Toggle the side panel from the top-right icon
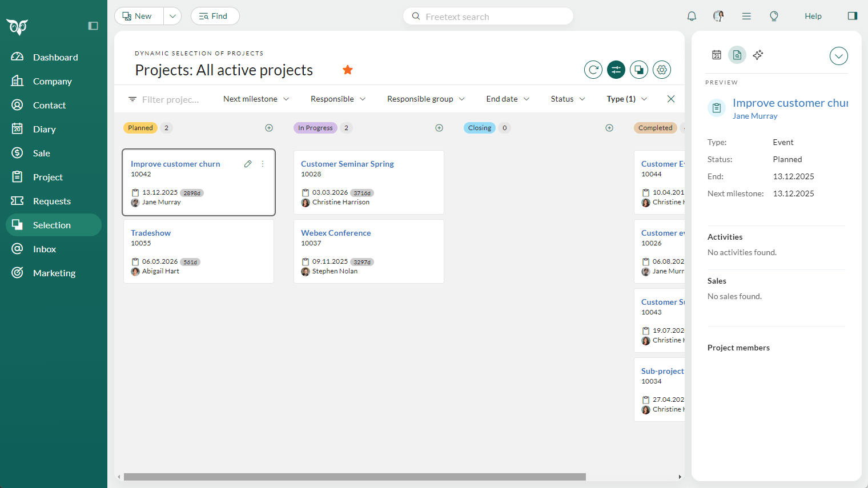Screen dimensions: 868x488 tap(853, 15)
